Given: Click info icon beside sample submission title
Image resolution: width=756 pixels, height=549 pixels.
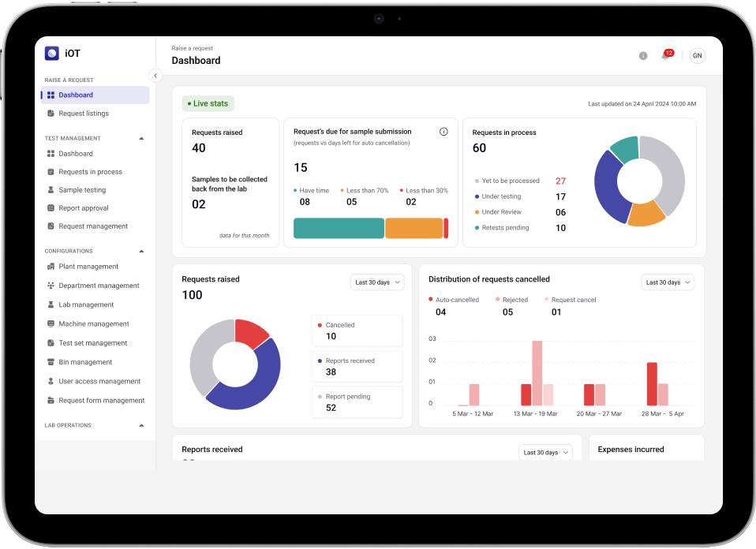Looking at the screenshot, I should click(443, 132).
